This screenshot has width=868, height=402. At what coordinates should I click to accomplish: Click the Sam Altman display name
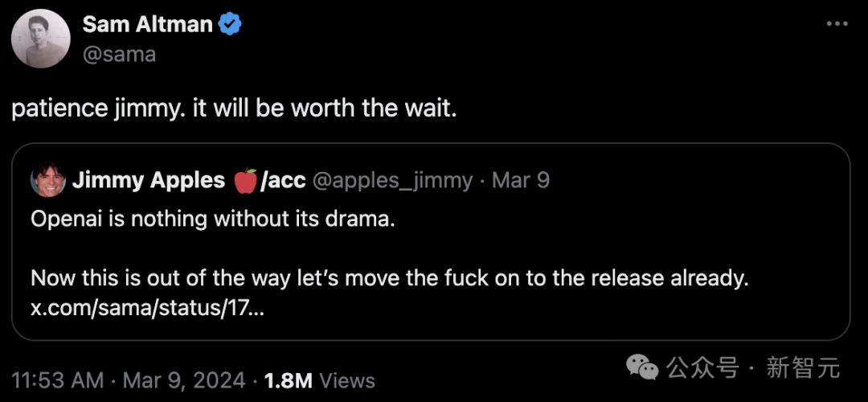click(x=147, y=25)
